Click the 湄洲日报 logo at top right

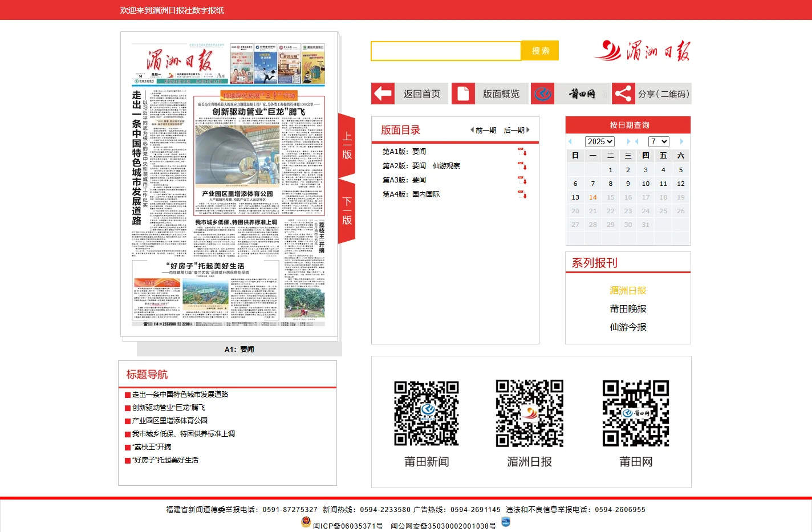coord(642,51)
